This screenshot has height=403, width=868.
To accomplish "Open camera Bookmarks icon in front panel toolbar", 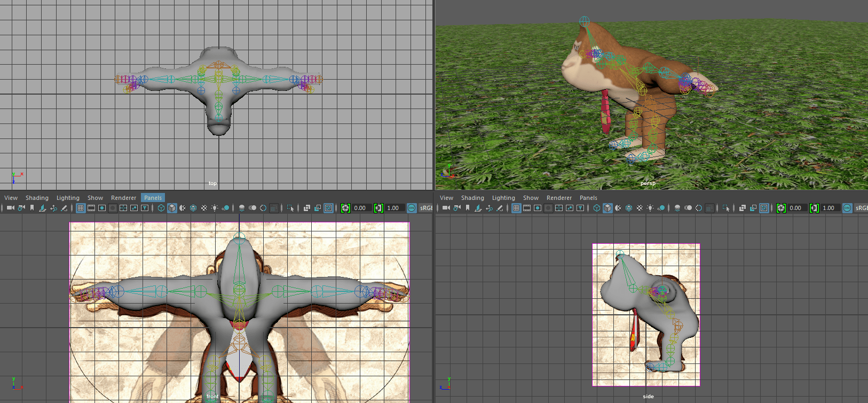I will [32, 208].
